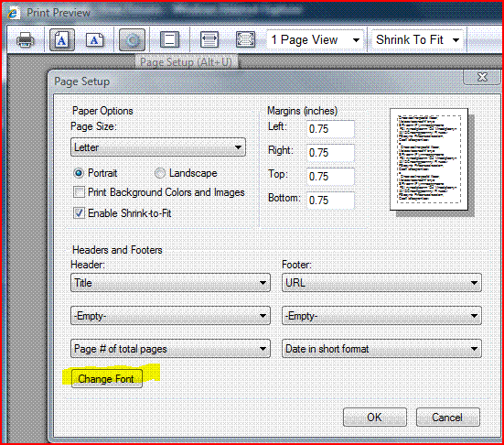Select the Landscape radio button
The image size is (504, 445).
point(160,173)
